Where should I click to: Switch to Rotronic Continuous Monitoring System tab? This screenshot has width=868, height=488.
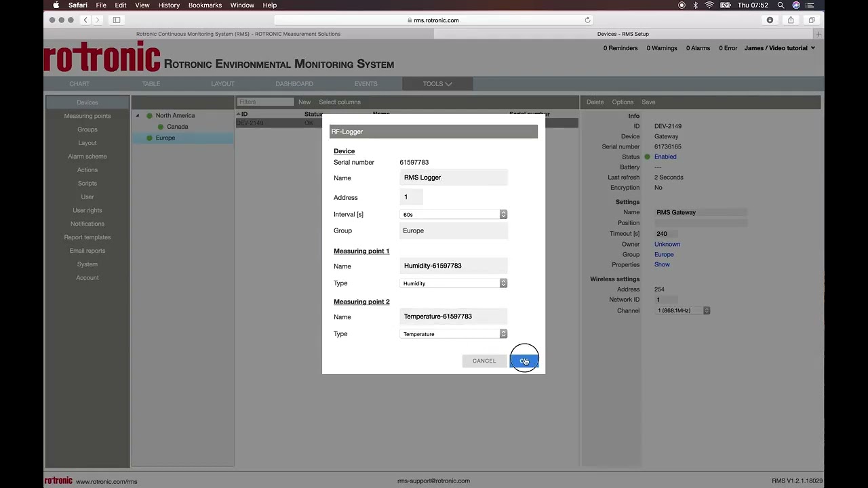click(x=239, y=34)
